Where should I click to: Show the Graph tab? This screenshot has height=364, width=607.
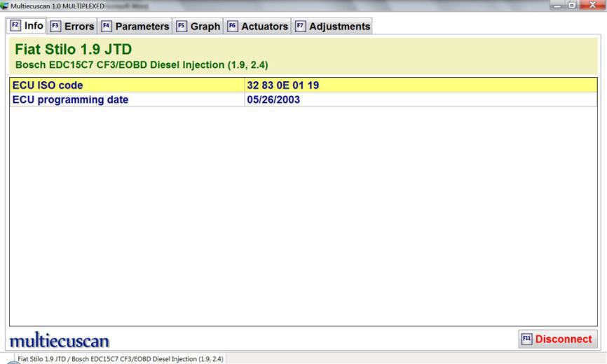[198, 27]
